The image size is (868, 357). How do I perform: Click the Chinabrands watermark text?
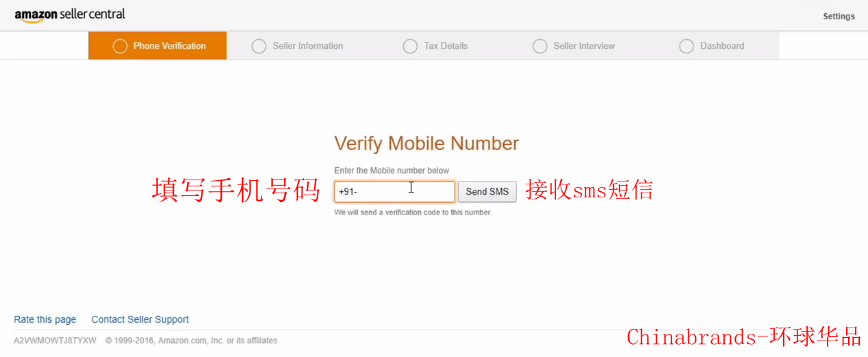(x=744, y=337)
